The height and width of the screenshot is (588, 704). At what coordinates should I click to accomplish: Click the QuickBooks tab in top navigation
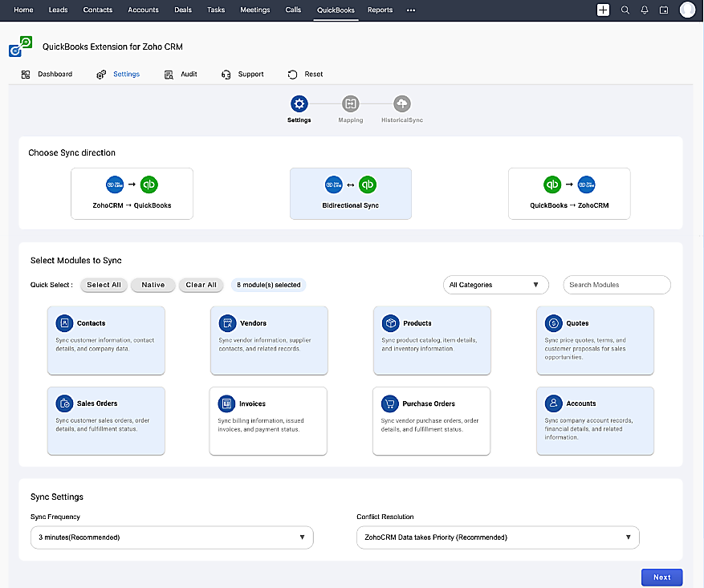point(336,10)
